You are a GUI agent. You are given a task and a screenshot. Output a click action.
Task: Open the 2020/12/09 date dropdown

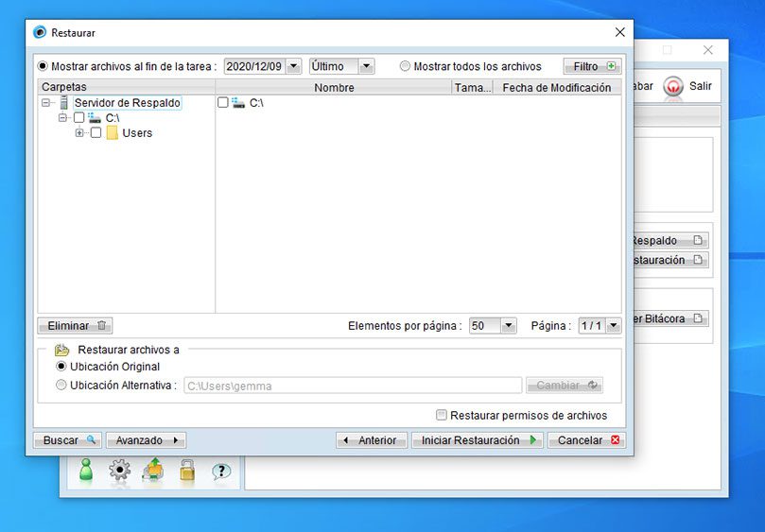pyautogui.click(x=294, y=66)
